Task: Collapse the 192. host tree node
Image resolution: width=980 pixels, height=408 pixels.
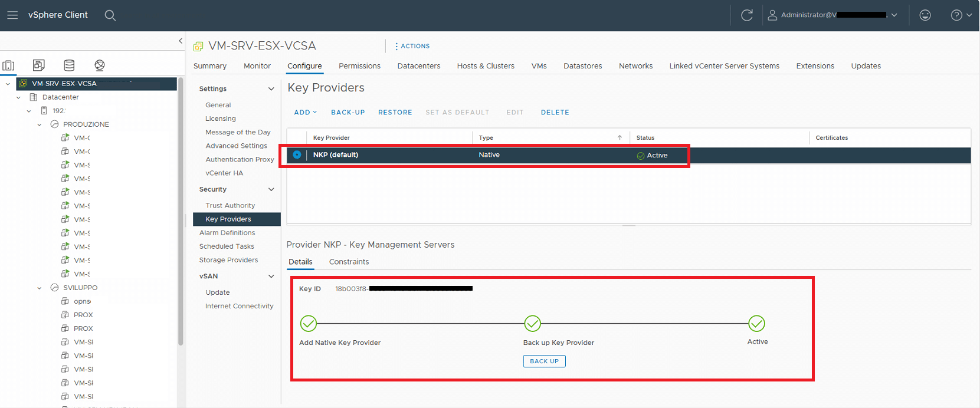Action: 29,111
